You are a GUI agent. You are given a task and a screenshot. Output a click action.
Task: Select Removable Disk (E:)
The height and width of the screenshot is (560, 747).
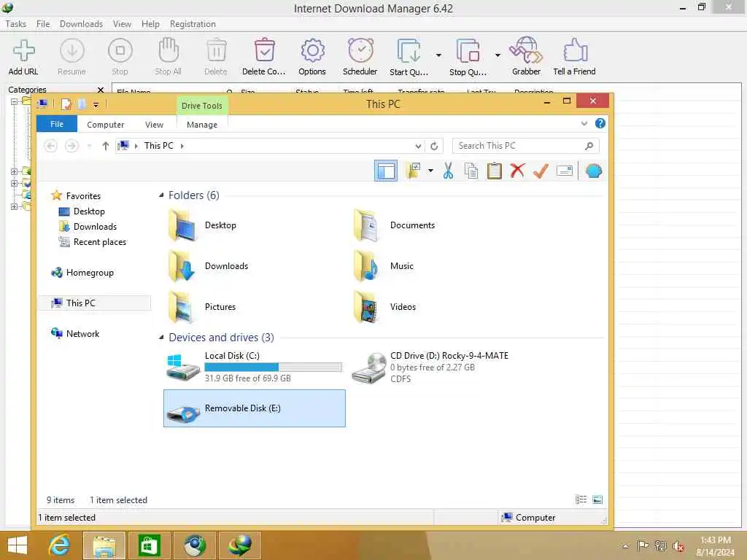[255, 408]
